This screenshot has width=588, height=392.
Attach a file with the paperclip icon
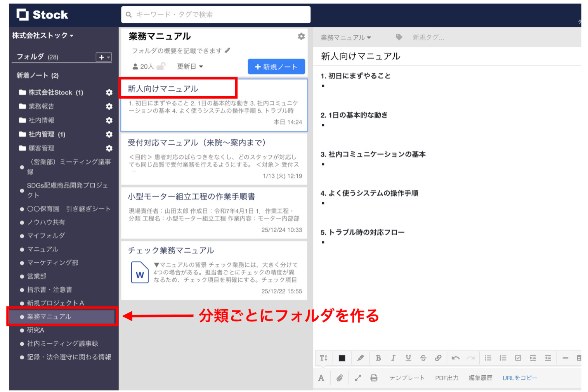pyautogui.click(x=339, y=378)
